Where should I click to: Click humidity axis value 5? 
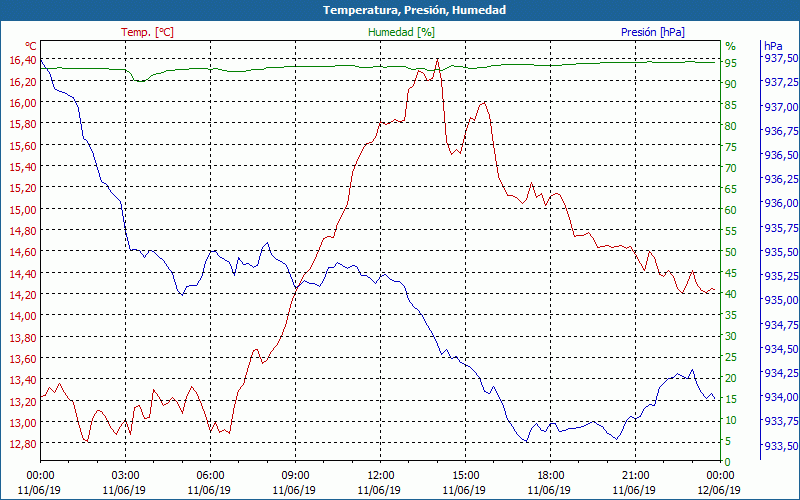[x=728, y=441]
